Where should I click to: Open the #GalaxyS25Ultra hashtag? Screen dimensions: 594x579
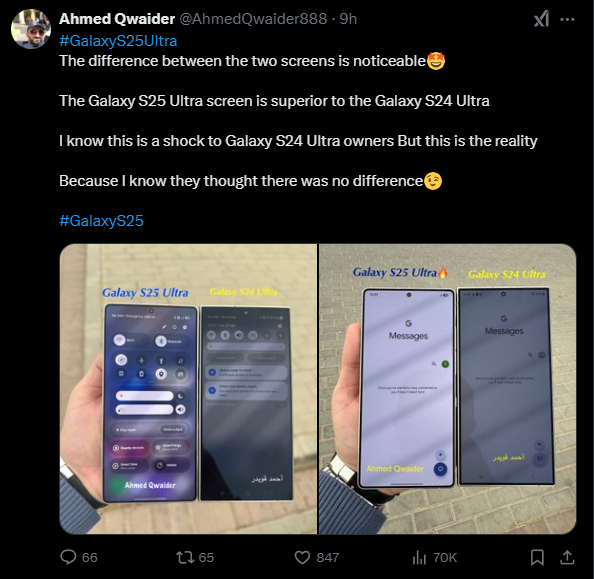coord(118,41)
